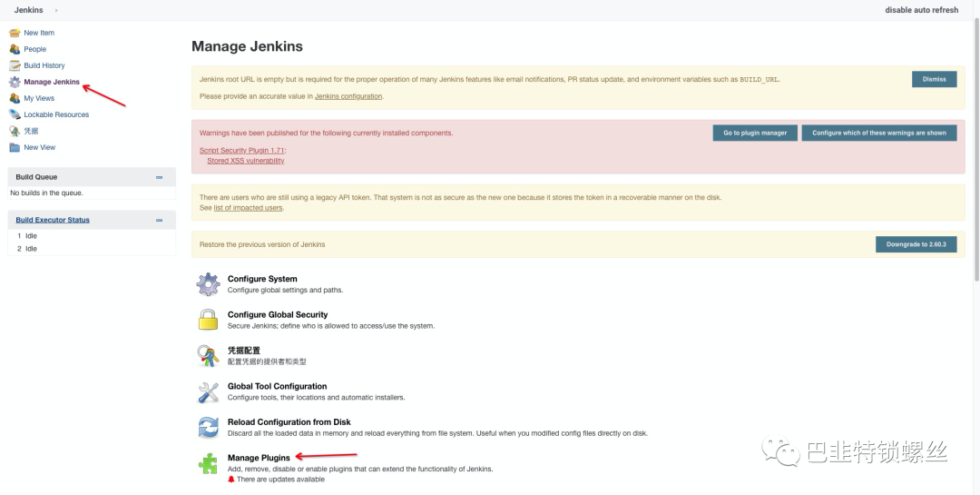Click Downgrade to 2.60.3 button
980x495 pixels.
(x=916, y=244)
